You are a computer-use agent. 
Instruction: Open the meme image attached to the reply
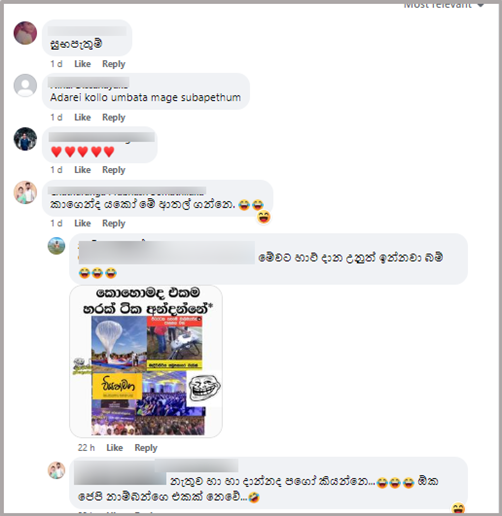pyautogui.click(x=146, y=361)
